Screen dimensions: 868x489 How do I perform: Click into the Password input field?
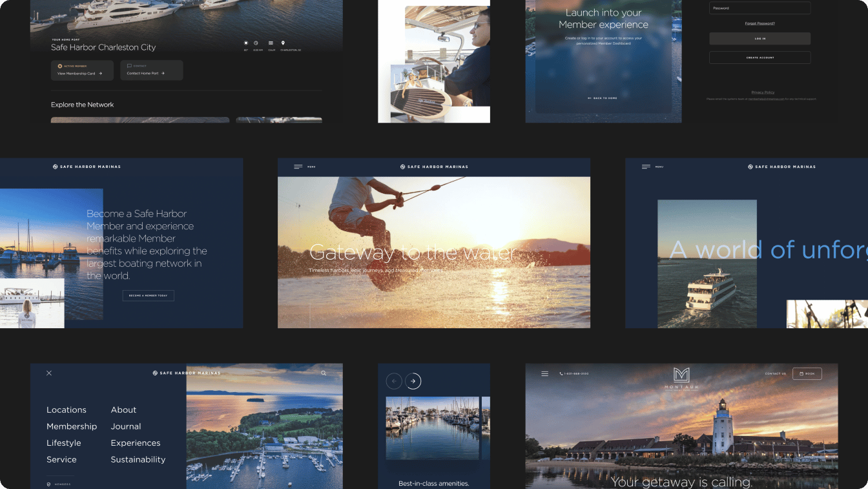[x=759, y=8]
